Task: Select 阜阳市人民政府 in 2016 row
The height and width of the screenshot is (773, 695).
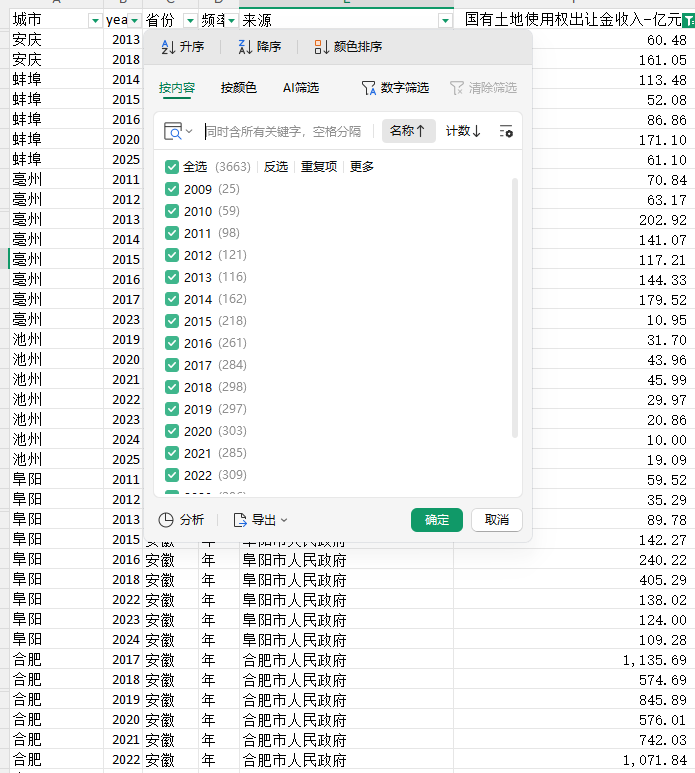Action: point(346,560)
